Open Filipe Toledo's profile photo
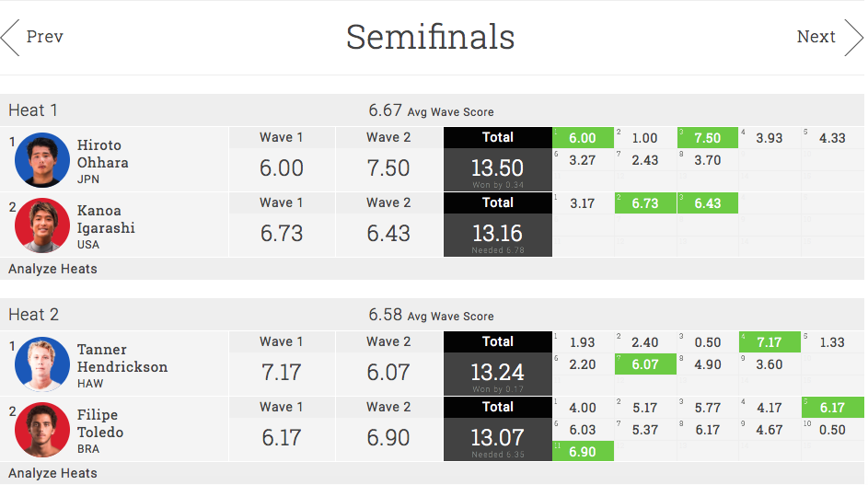Image resolution: width=868 pixels, height=485 pixels. tap(42, 430)
